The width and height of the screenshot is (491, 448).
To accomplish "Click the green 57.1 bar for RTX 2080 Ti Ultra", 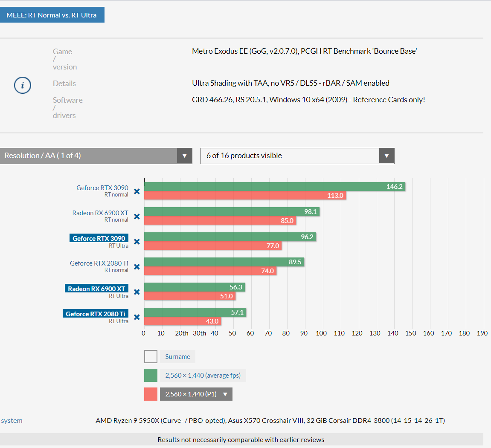I will coord(195,312).
